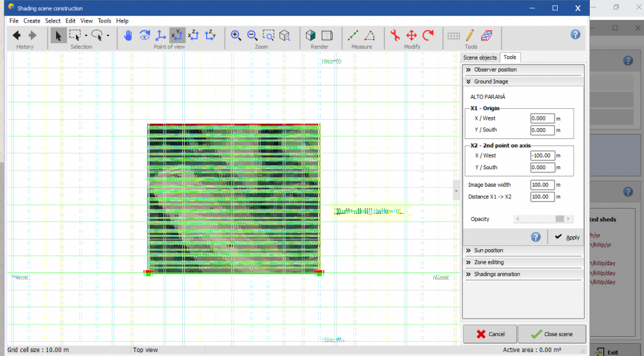644x356 pixels.
Task: Click the Ground Image help icon
Action: coord(536,237)
